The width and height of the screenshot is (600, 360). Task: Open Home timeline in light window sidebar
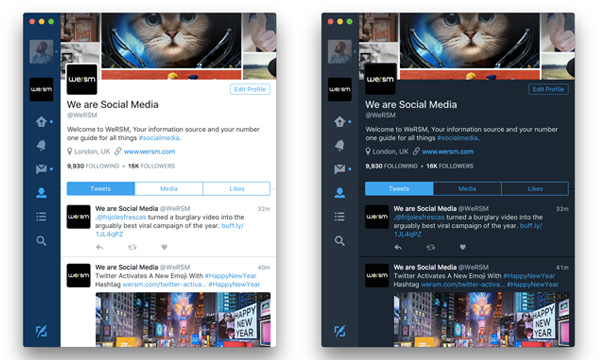(x=41, y=122)
